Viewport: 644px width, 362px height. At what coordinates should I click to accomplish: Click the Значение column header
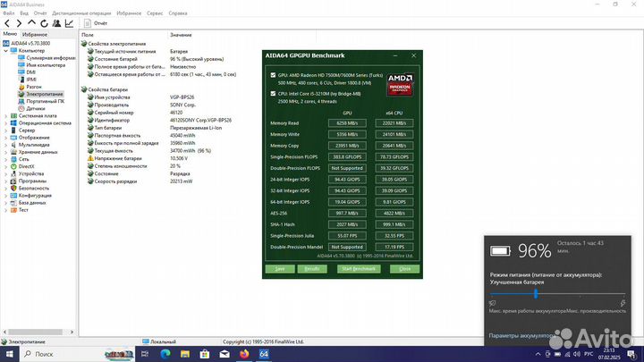(181, 35)
